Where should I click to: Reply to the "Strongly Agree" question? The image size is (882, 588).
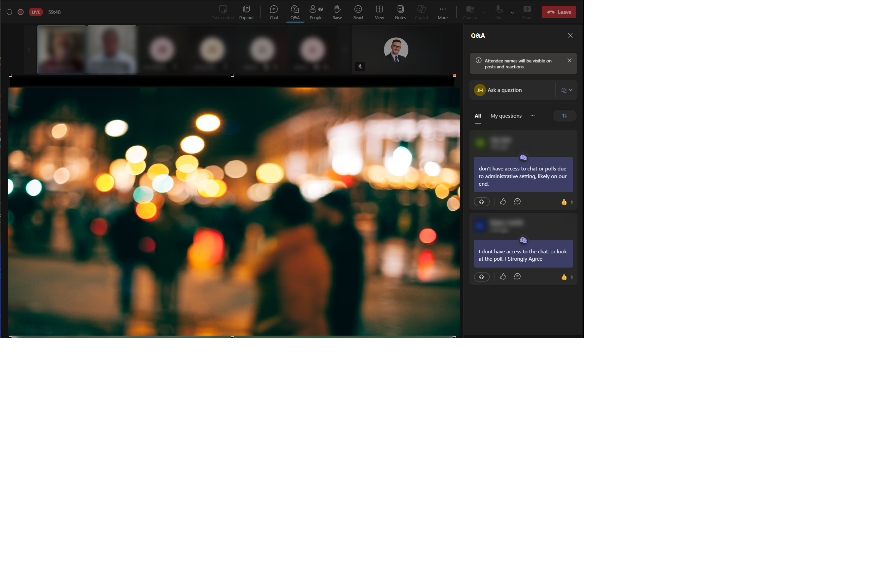[x=517, y=276]
